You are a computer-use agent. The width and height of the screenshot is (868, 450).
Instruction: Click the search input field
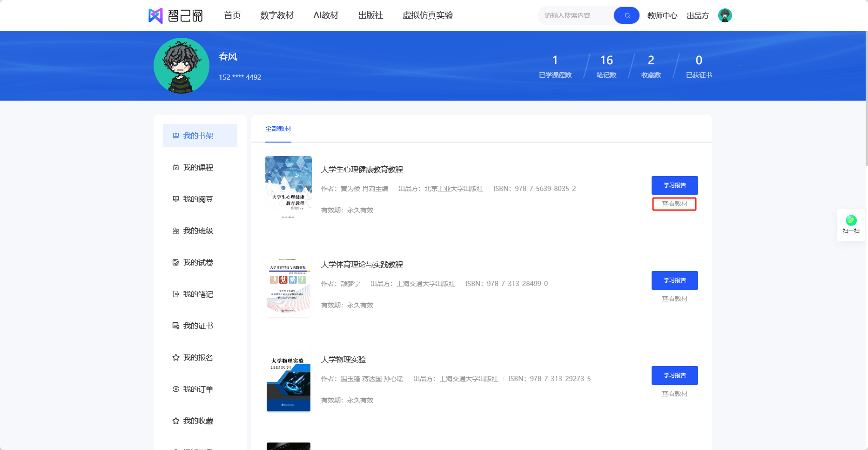tap(576, 15)
